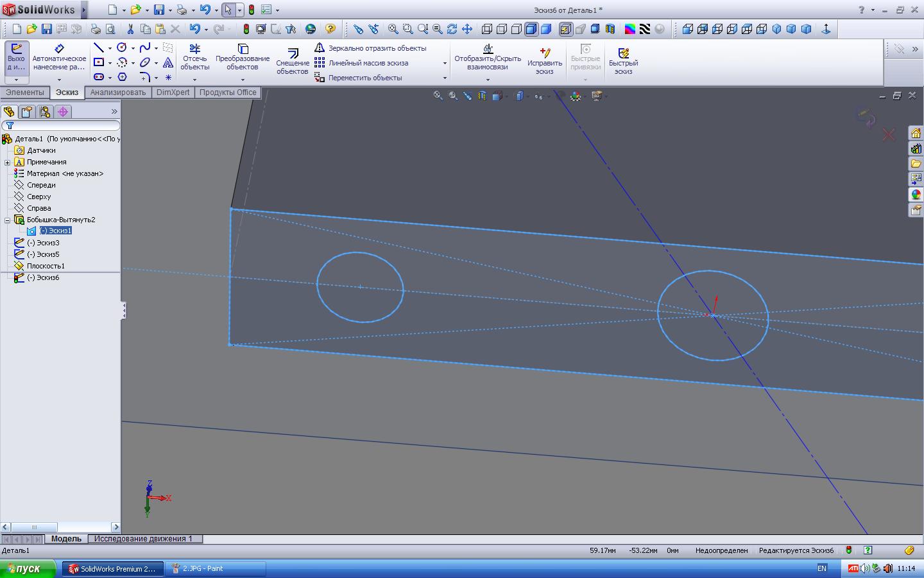Open the Линейный массив эскиза dropdown arrow

pyautogui.click(x=445, y=63)
